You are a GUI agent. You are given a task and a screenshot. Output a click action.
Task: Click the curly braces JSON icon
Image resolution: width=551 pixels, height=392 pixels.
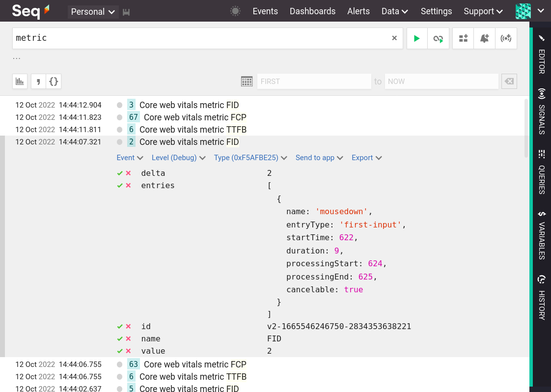[x=54, y=82]
